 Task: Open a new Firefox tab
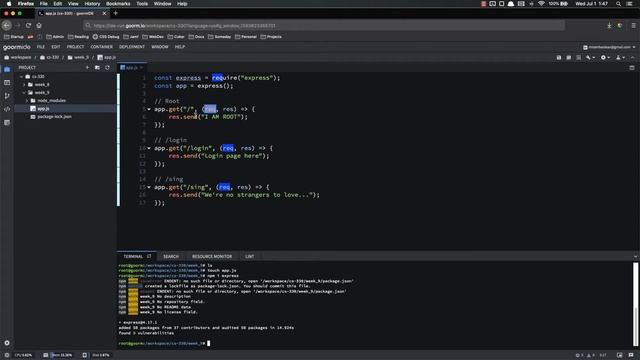pos(116,13)
